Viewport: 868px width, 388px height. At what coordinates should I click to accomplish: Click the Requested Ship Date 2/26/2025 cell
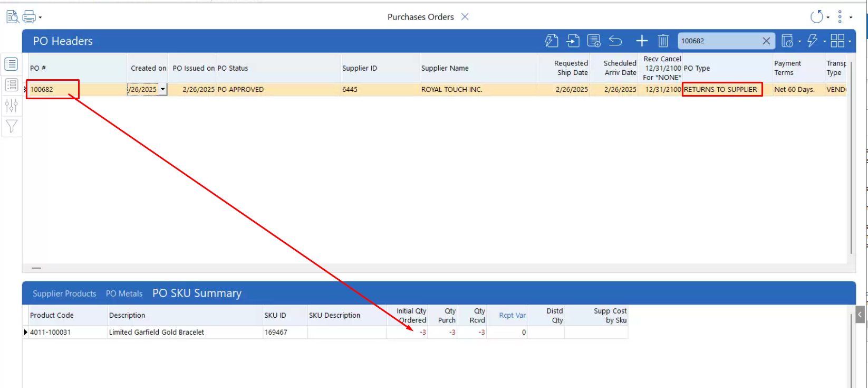(x=563, y=89)
